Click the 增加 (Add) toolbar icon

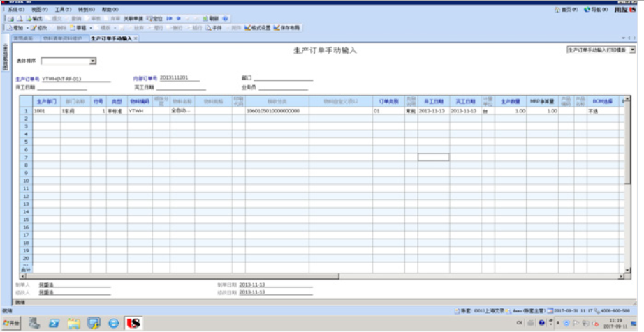tap(15, 27)
